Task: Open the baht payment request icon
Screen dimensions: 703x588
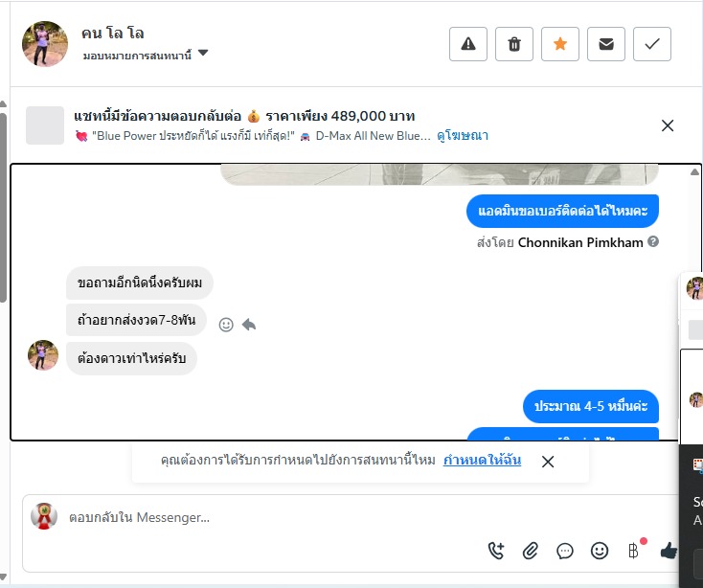Action: (x=634, y=551)
